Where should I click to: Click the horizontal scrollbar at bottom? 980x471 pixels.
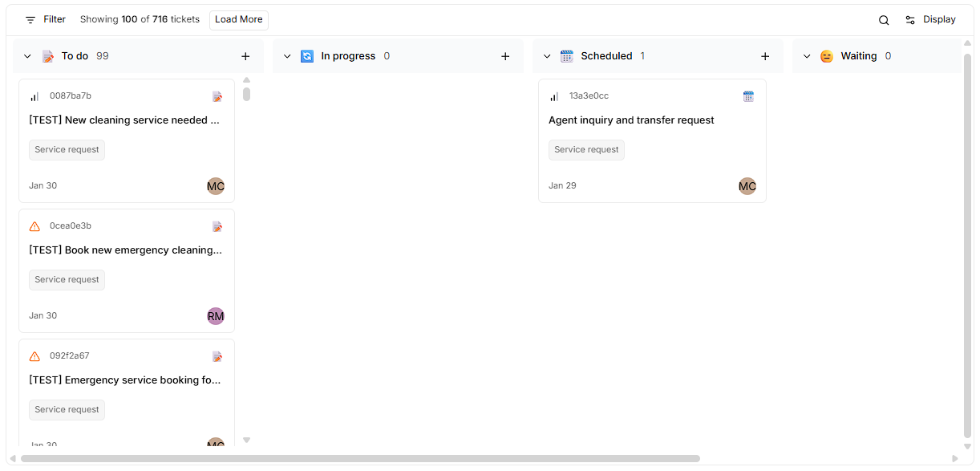pos(360,458)
